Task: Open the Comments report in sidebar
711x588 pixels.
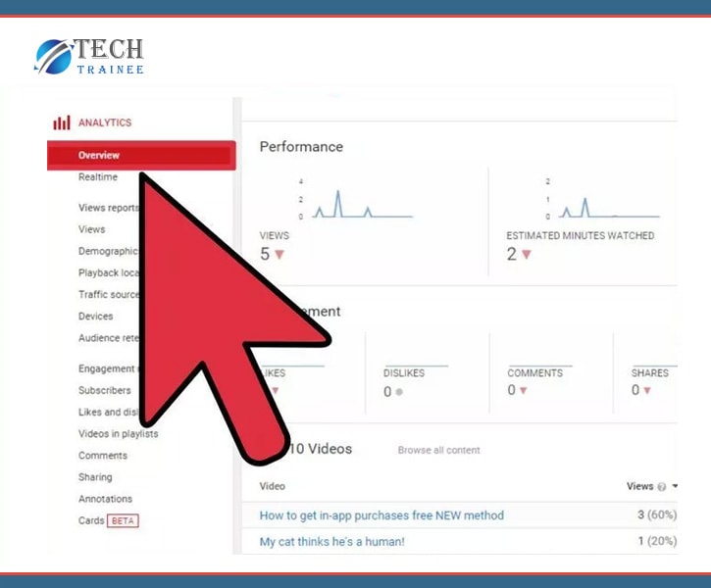Action: coord(103,456)
